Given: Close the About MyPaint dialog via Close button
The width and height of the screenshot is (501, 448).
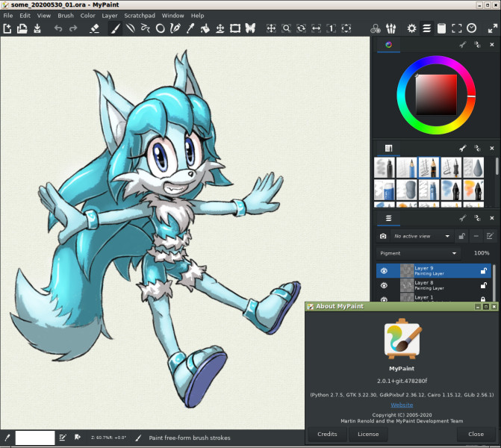Looking at the screenshot, I should point(476,434).
